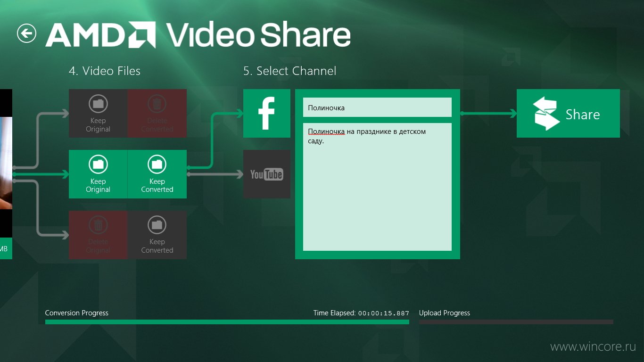Choose Delete Converted in the top row

tap(157, 113)
